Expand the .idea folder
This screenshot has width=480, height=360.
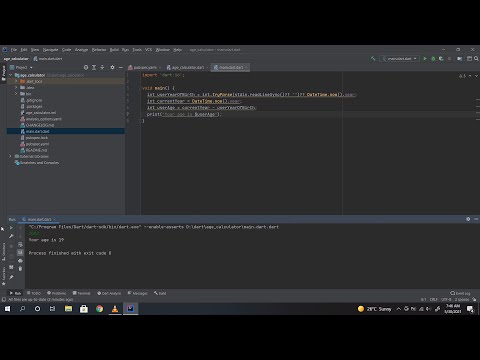click(x=16, y=88)
